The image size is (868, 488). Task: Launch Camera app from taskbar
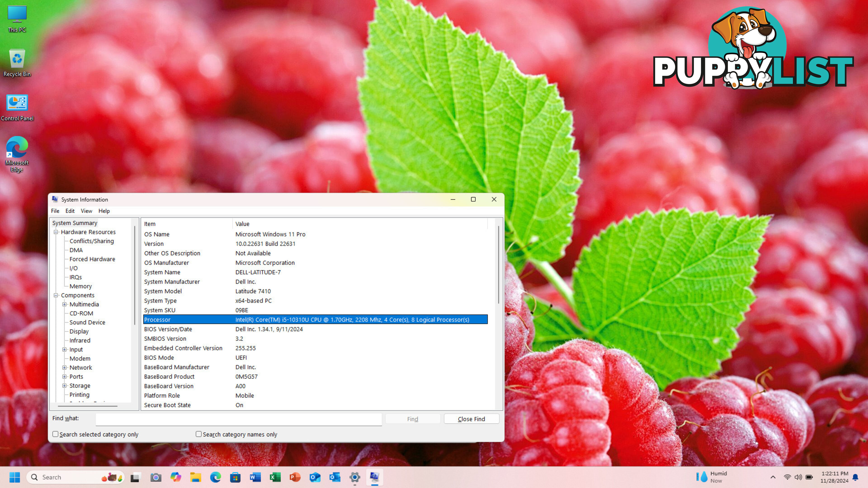coord(156,477)
